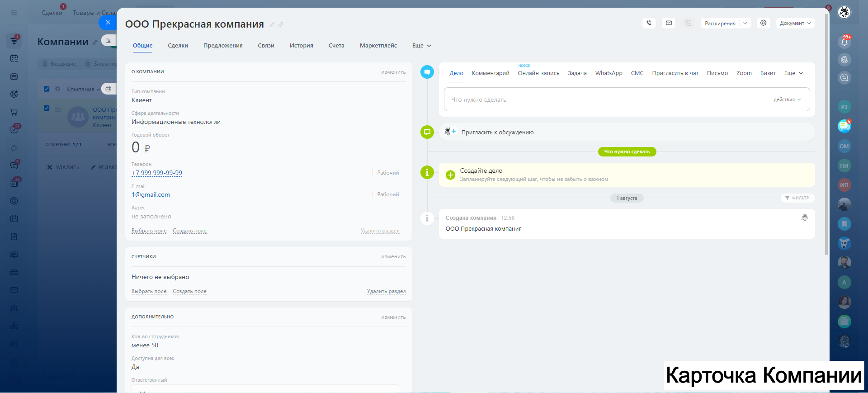
Task: Click Создать поле in О компании section
Action: point(189,231)
